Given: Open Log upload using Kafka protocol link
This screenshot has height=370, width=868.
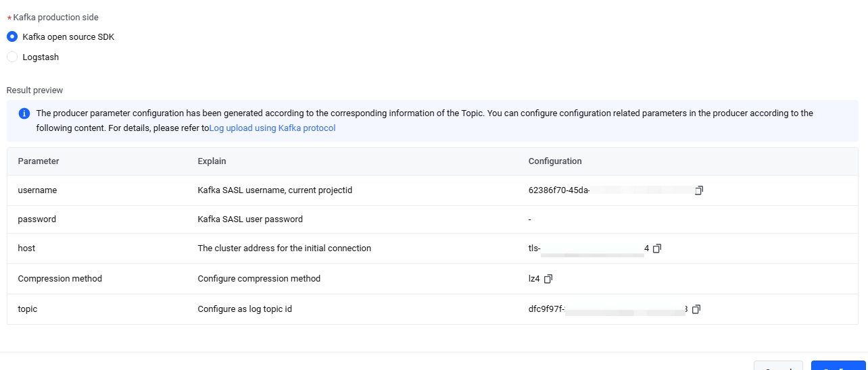Looking at the screenshot, I should [272, 128].
